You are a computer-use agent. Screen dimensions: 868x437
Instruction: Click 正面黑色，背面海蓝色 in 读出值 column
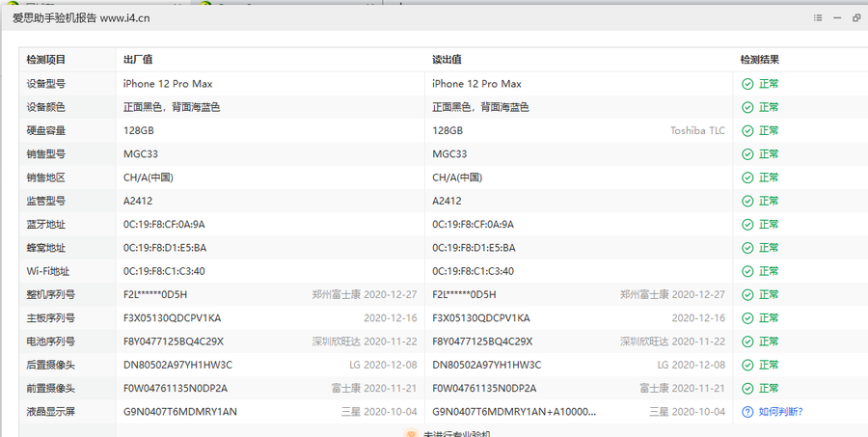point(480,107)
